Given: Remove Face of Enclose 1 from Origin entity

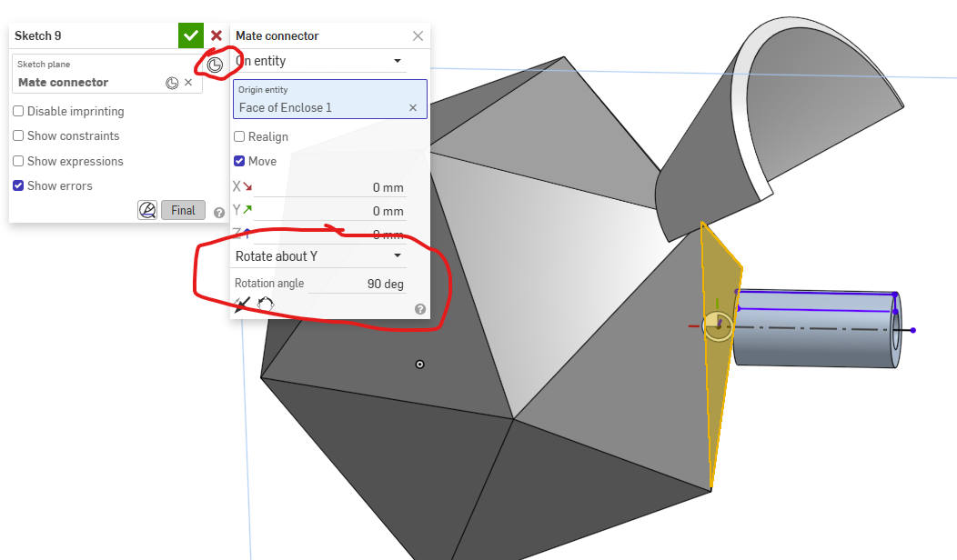Looking at the screenshot, I should (x=413, y=108).
